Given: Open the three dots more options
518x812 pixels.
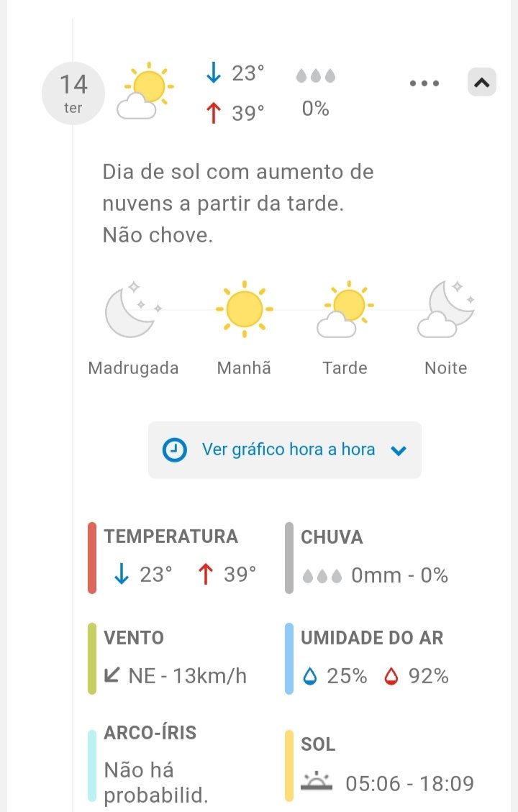Looking at the screenshot, I should [x=424, y=83].
